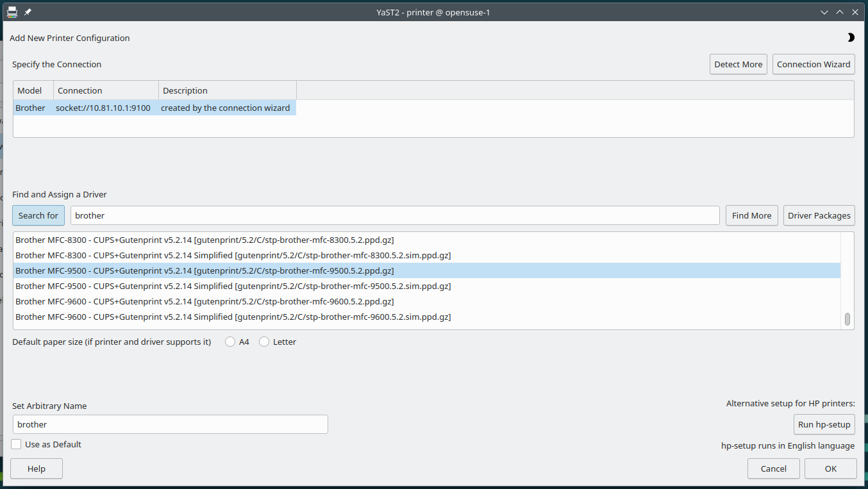Viewport: 868px width, 489px height.
Task: Enable the Use as Default checkbox
Action: (x=17, y=444)
